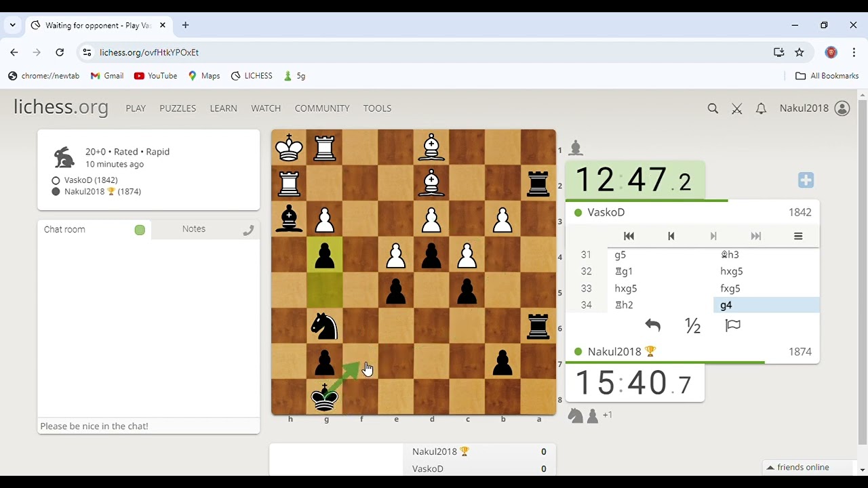
Task: Open the PLAY menu
Action: 136,108
